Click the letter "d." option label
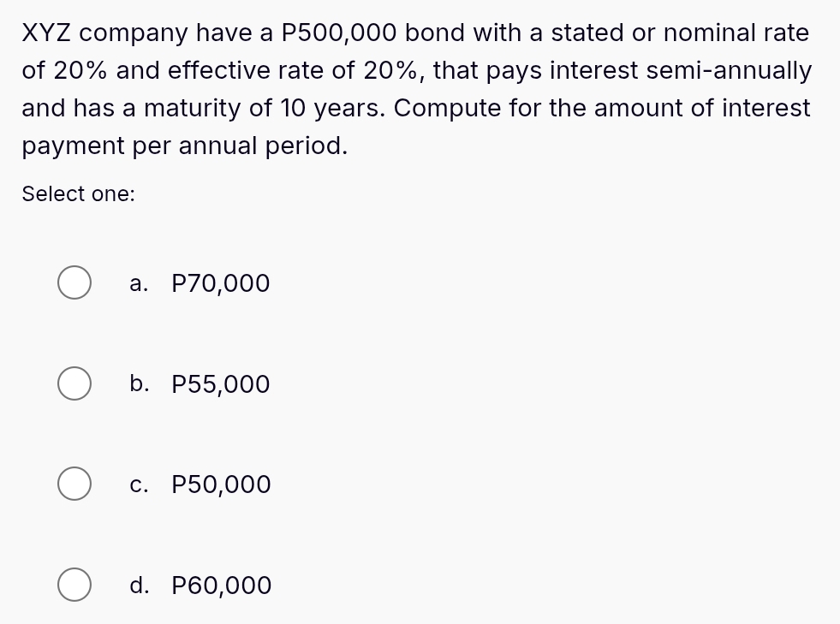The image size is (840, 624). click(x=140, y=585)
